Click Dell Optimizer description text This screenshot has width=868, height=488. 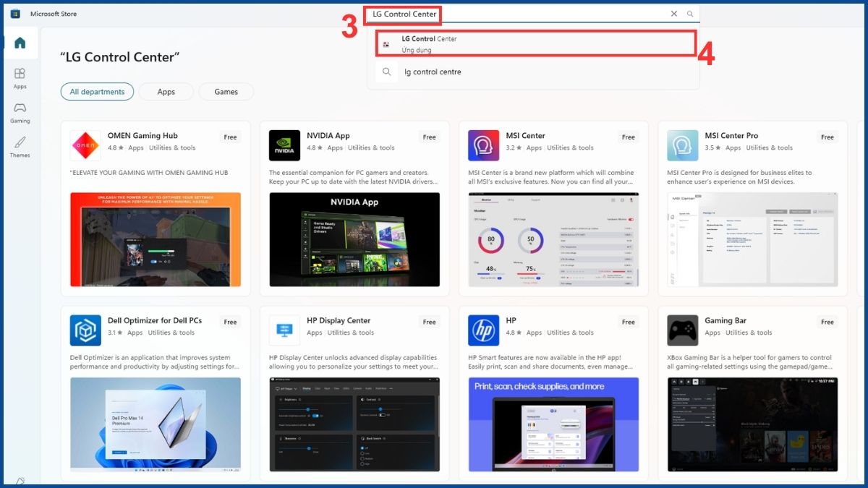155,362
